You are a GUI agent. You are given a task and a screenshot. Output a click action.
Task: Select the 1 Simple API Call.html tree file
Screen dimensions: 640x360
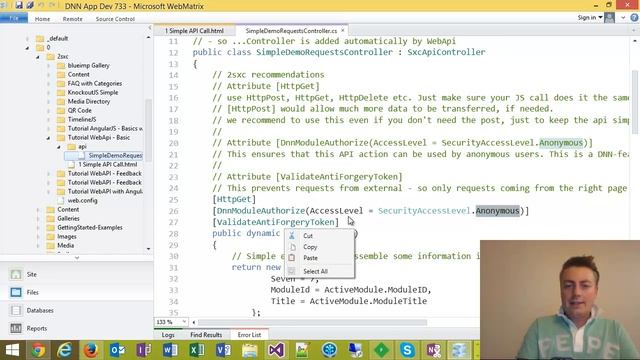click(108, 164)
